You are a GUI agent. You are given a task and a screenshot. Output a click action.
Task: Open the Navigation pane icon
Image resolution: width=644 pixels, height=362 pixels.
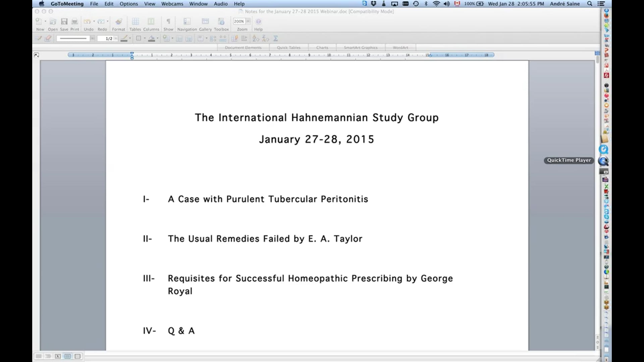click(187, 21)
